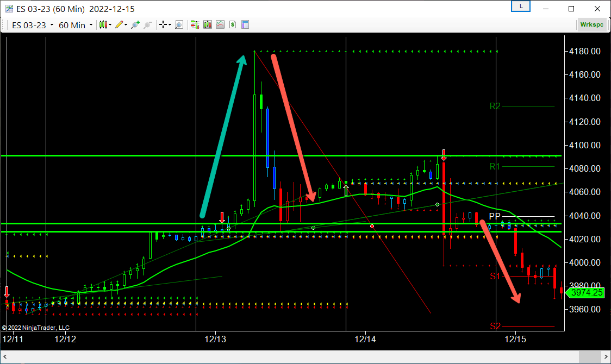Image resolution: width=611 pixels, height=364 pixels.
Task: Click the 4060.00 price axis label
Action: 584,192
